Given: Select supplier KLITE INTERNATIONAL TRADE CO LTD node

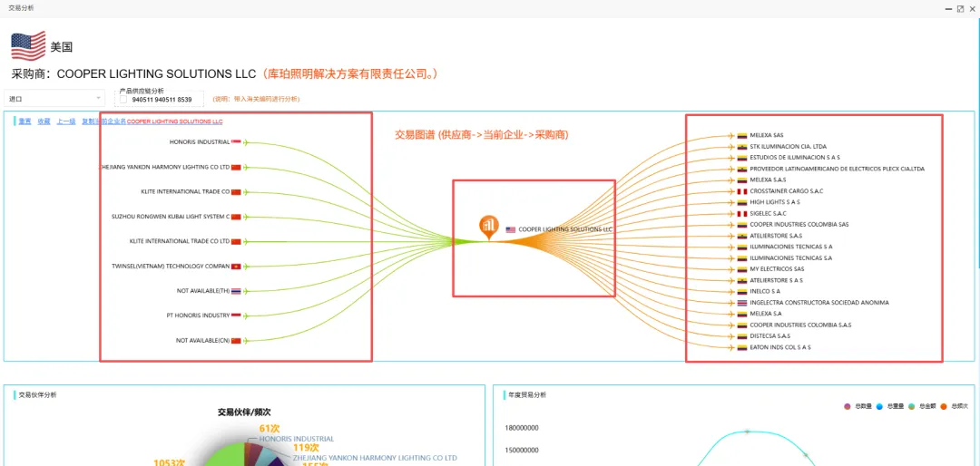Looking at the screenshot, I should click(180, 241).
